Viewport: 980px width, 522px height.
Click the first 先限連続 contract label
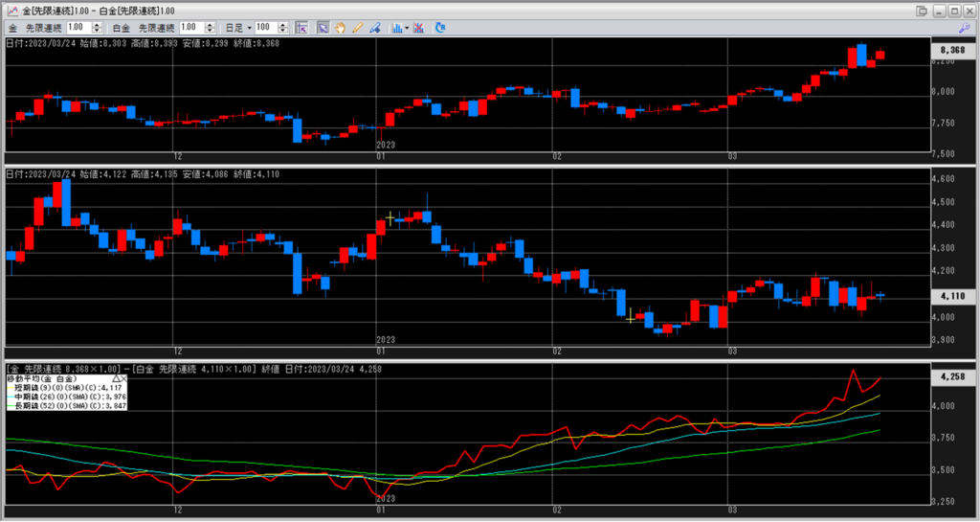click(x=44, y=28)
